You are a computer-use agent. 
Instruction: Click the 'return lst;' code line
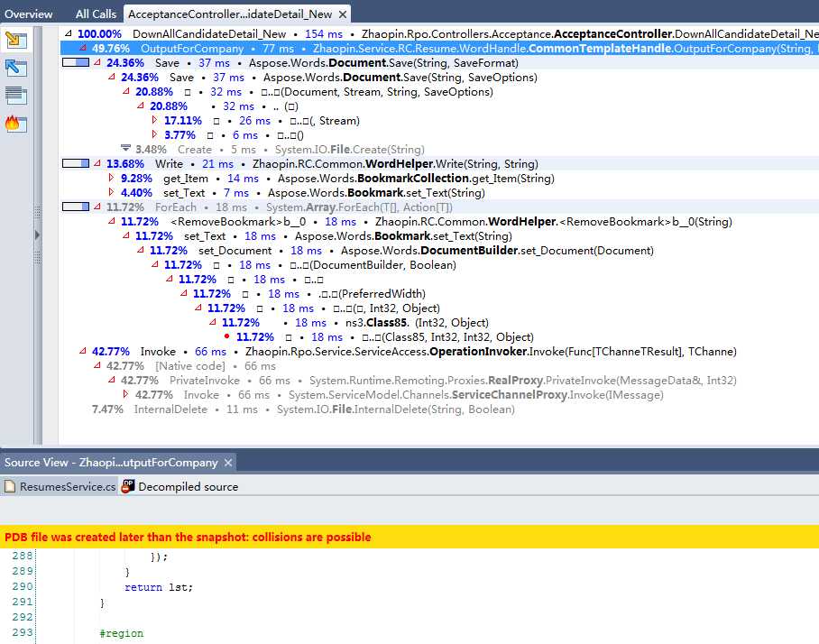(159, 587)
